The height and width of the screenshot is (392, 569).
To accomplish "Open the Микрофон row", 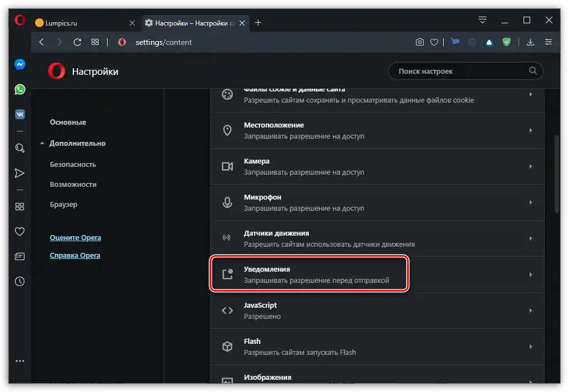I will click(377, 202).
